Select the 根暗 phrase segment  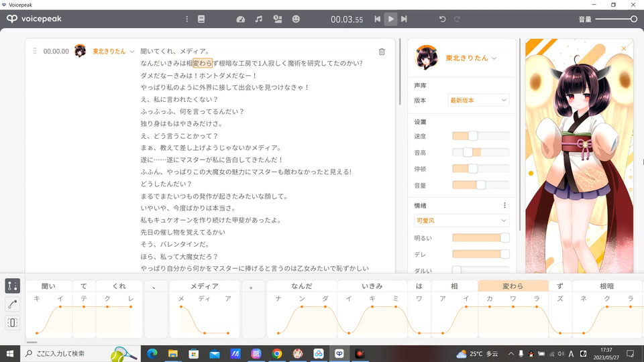point(606,286)
